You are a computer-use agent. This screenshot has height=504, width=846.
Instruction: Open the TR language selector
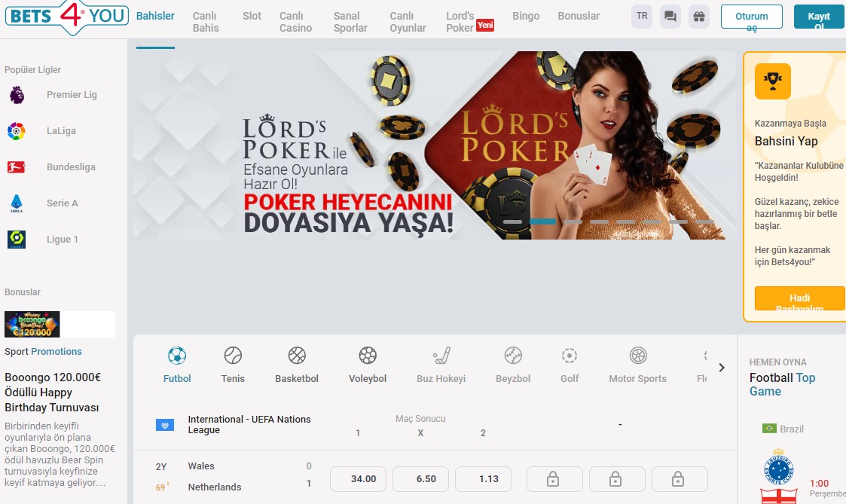[x=642, y=17]
